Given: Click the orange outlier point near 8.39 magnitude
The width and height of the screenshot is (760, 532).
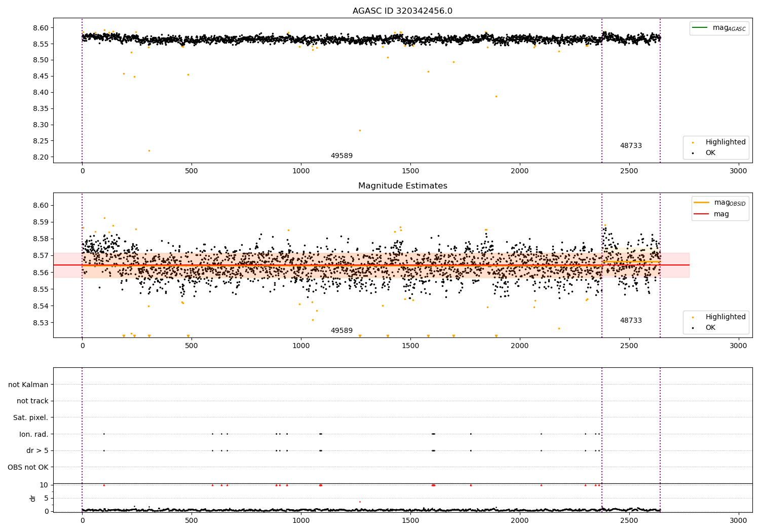Looking at the screenshot, I should (x=496, y=96).
